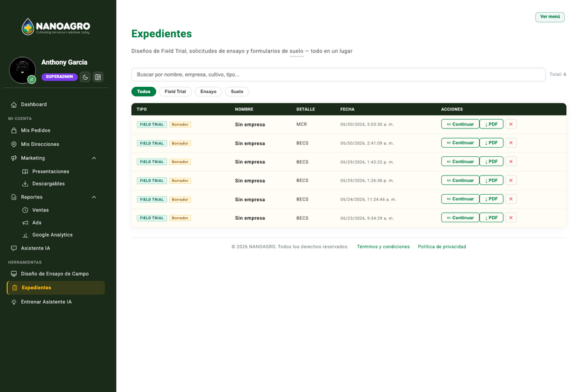
Task: Click the Dashboard home icon
Action: [14, 105]
